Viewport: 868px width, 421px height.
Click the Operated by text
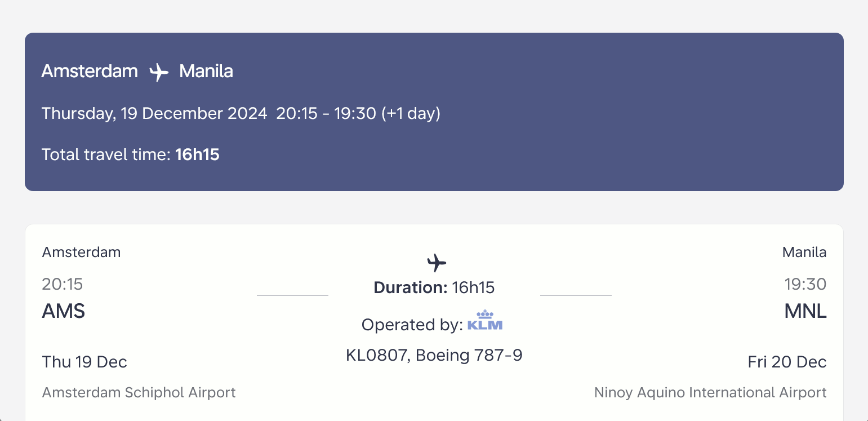pyautogui.click(x=412, y=325)
